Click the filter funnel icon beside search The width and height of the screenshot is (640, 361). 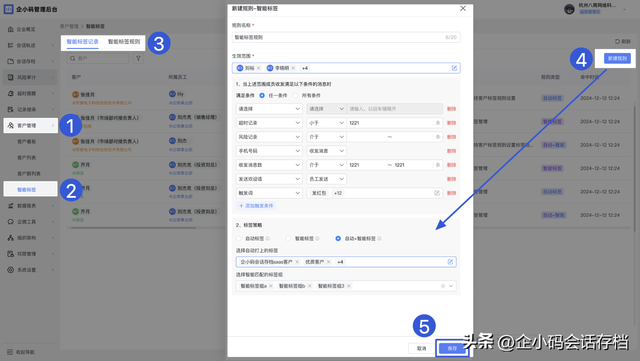click(x=138, y=58)
